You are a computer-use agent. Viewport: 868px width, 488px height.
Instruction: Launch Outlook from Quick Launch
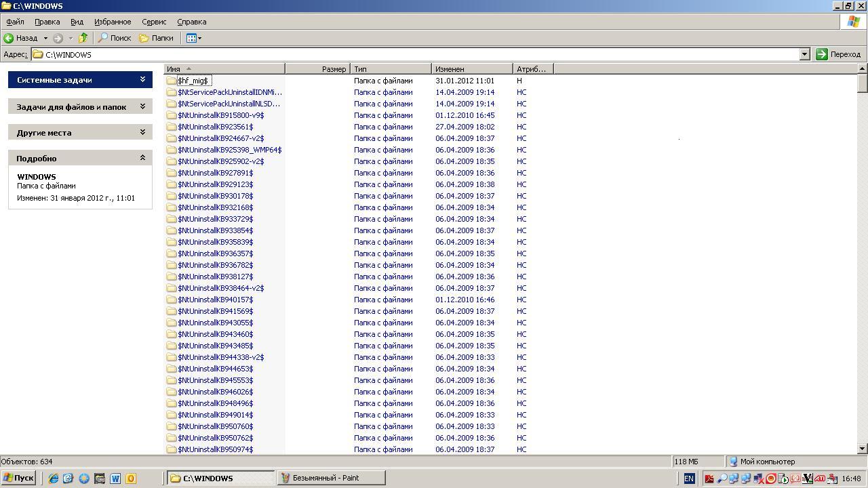click(131, 479)
